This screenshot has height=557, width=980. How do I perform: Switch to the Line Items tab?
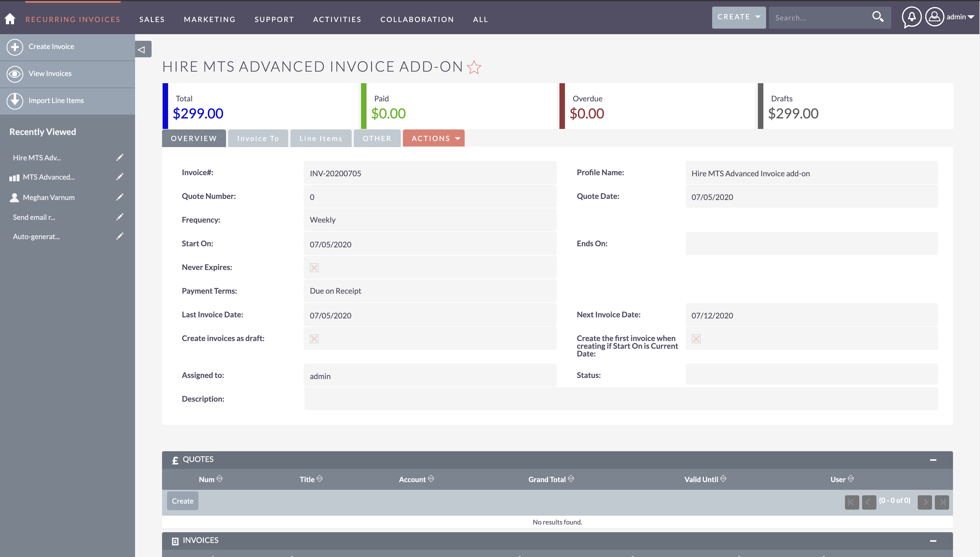pyautogui.click(x=321, y=139)
